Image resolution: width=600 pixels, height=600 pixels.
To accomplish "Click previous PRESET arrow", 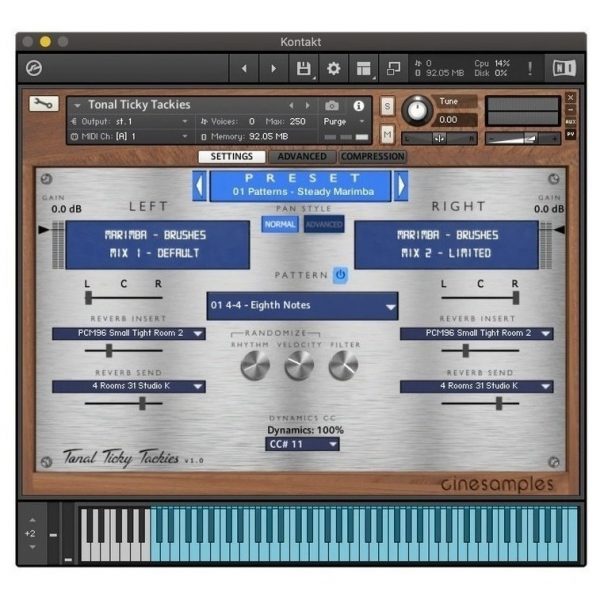I will (199, 186).
